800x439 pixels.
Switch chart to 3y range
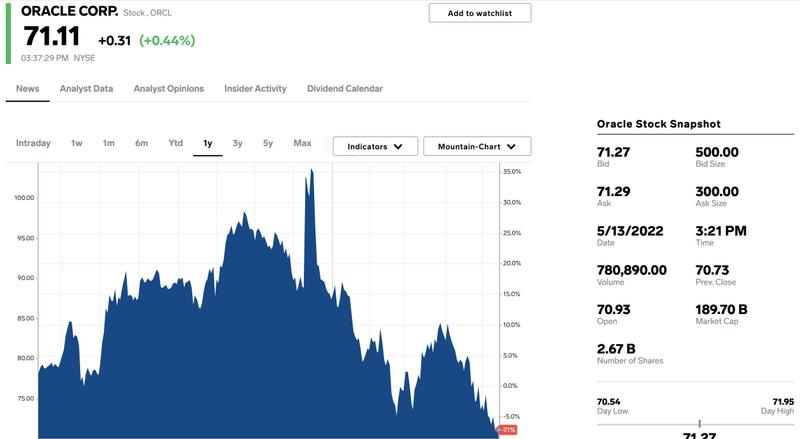[237, 143]
